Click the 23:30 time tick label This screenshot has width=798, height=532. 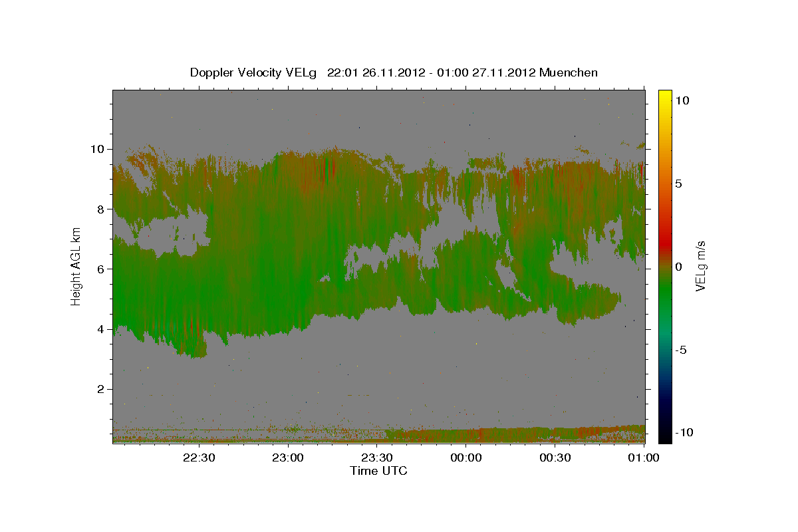tap(377, 458)
